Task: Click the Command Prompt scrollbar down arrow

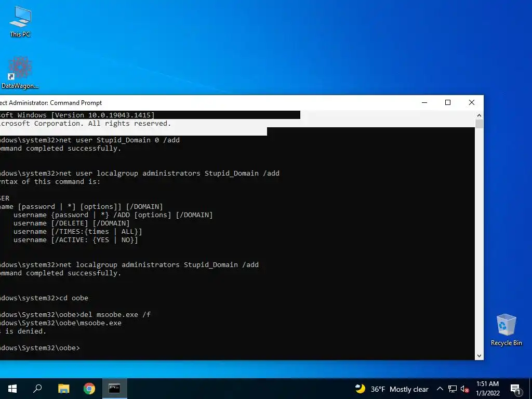Action: tap(479, 355)
